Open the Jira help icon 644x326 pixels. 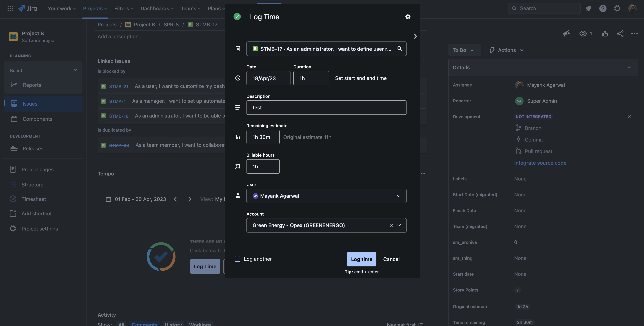tap(603, 8)
